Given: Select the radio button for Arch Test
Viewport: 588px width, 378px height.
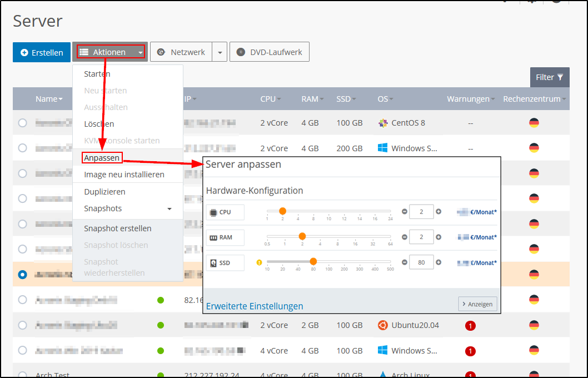Looking at the screenshot, I should click(x=22, y=375).
